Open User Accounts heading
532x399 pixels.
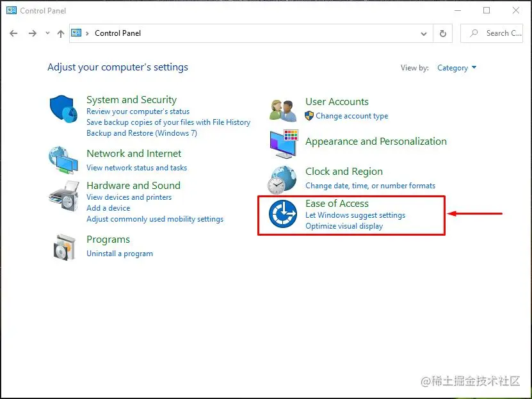(x=337, y=102)
